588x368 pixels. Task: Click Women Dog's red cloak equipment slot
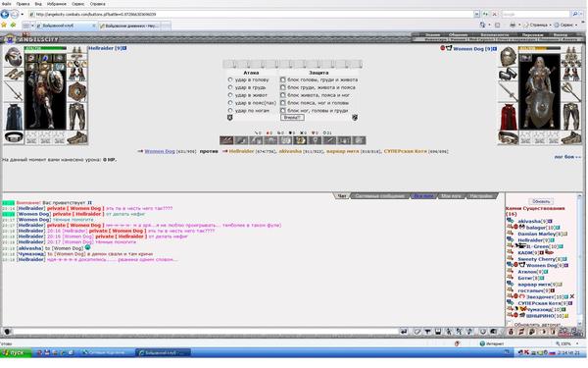pyautogui.click(x=508, y=117)
